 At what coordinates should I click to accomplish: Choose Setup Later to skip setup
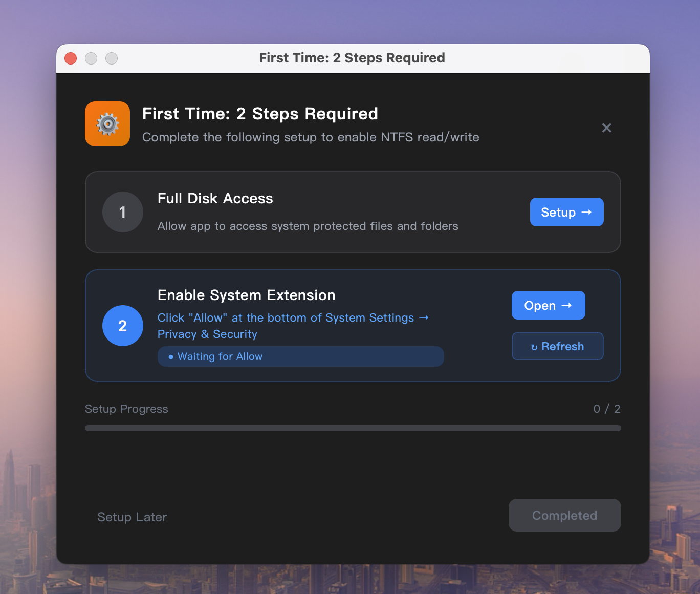(x=132, y=517)
